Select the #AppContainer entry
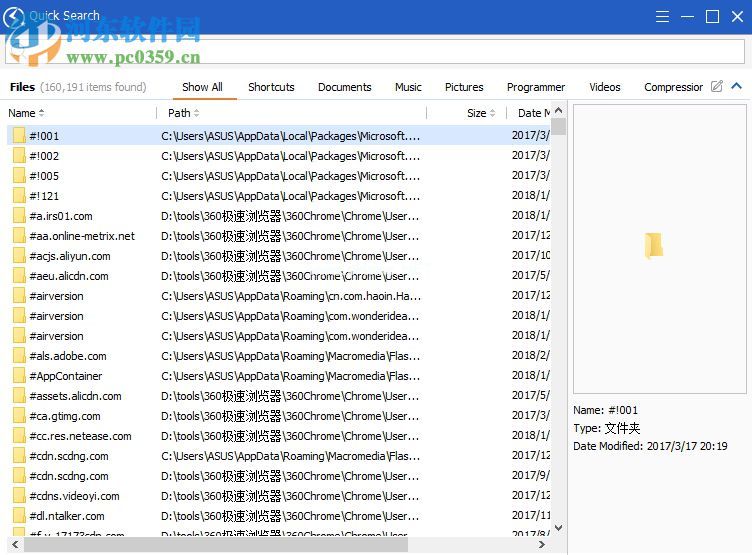The image size is (752, 555). click(66, 376)
